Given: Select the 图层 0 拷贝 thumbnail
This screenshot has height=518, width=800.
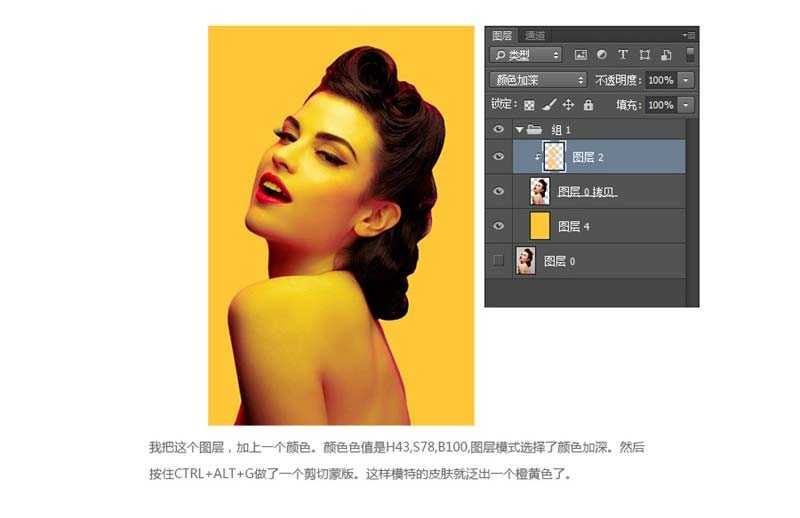Looking at the screenshot, I should 540,191.
